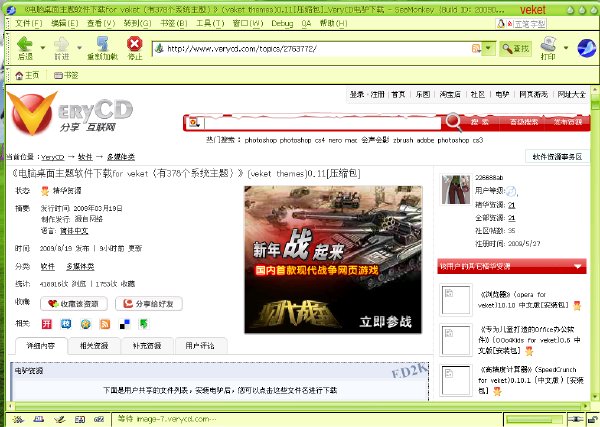The height and width of the screenshot is (427, 600).
Task: Open the Bookmarks folder in personal toolbar
Action: pos(66,75)
